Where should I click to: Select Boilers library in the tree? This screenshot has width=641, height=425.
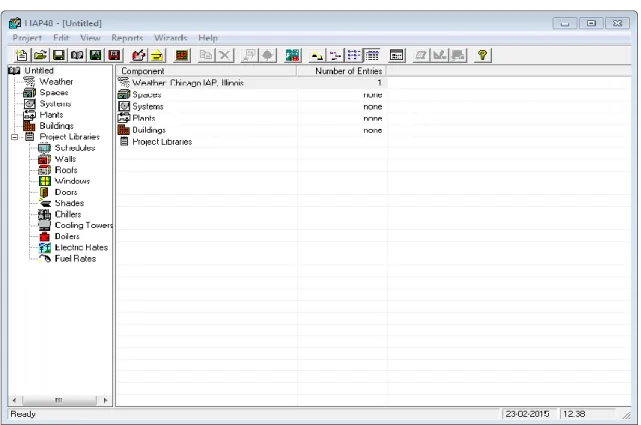coord(67,236)
